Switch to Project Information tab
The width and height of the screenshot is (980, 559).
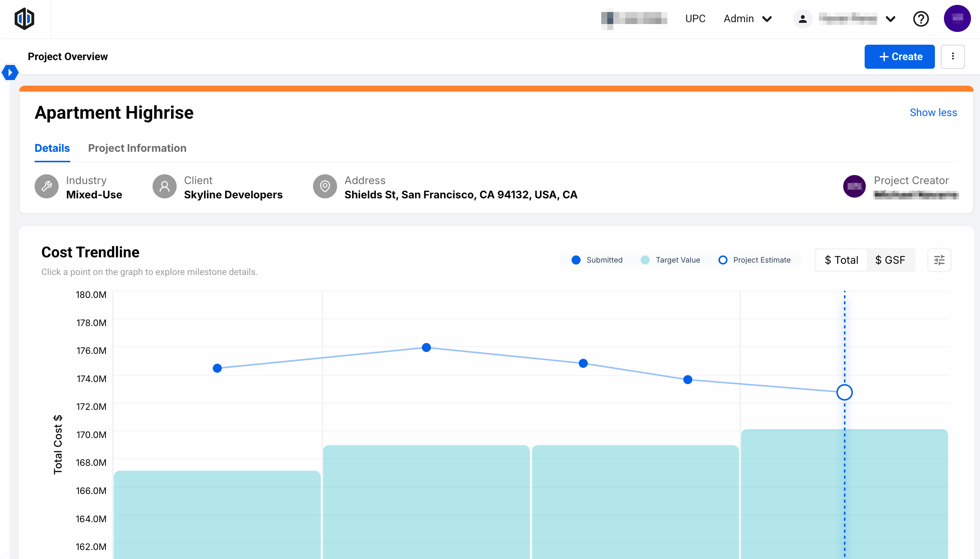click(x=137, y=148)
